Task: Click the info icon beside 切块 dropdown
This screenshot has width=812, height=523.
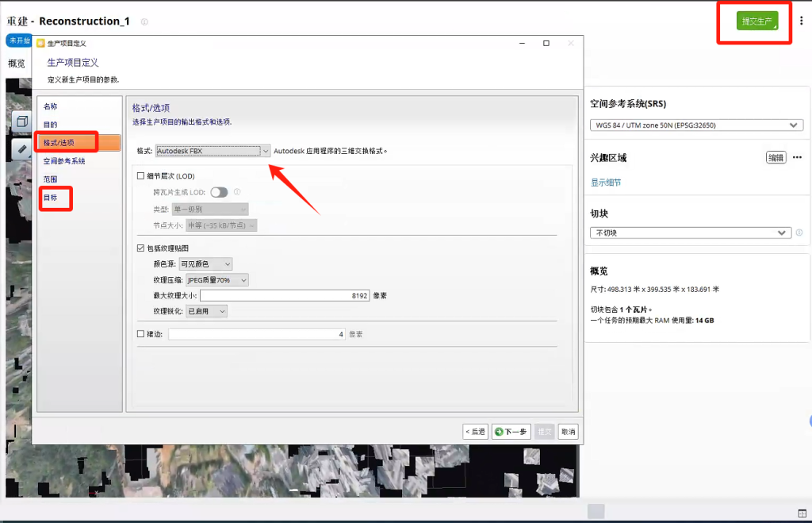Action: 799,233
